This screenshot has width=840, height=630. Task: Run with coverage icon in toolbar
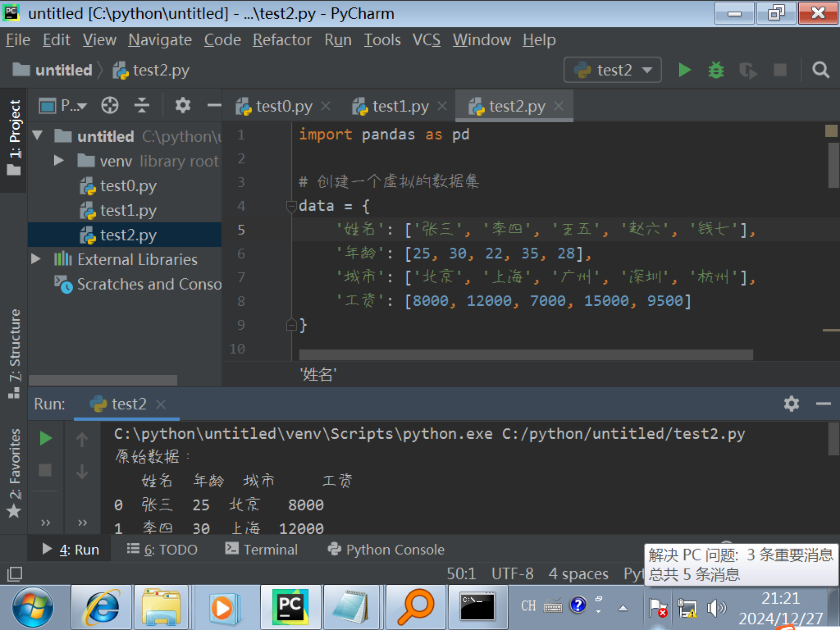coord(748,70)
